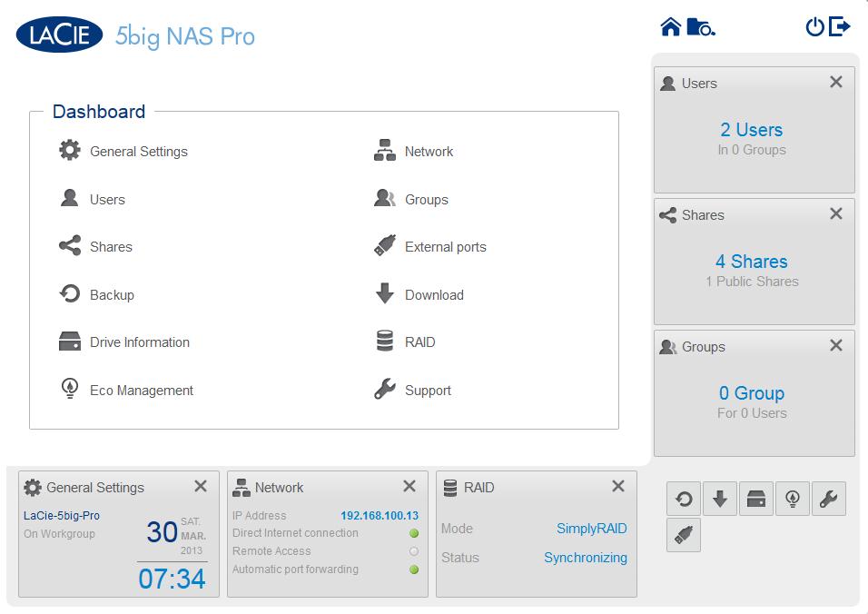
Task: Open the Backup page from Dashboard
Action: click(x=112, y=295)
